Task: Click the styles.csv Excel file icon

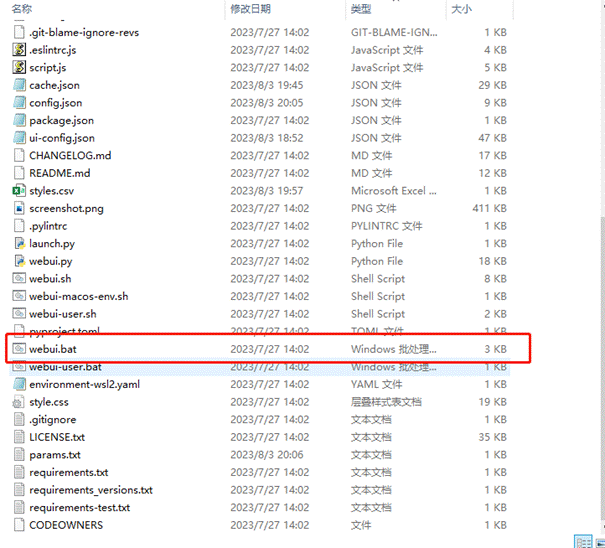Action: pyautogui.click(x=19, y=190)
